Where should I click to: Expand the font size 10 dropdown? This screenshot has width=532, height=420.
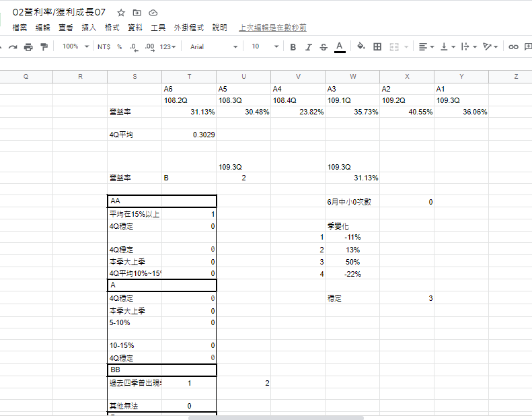point(265,46)
